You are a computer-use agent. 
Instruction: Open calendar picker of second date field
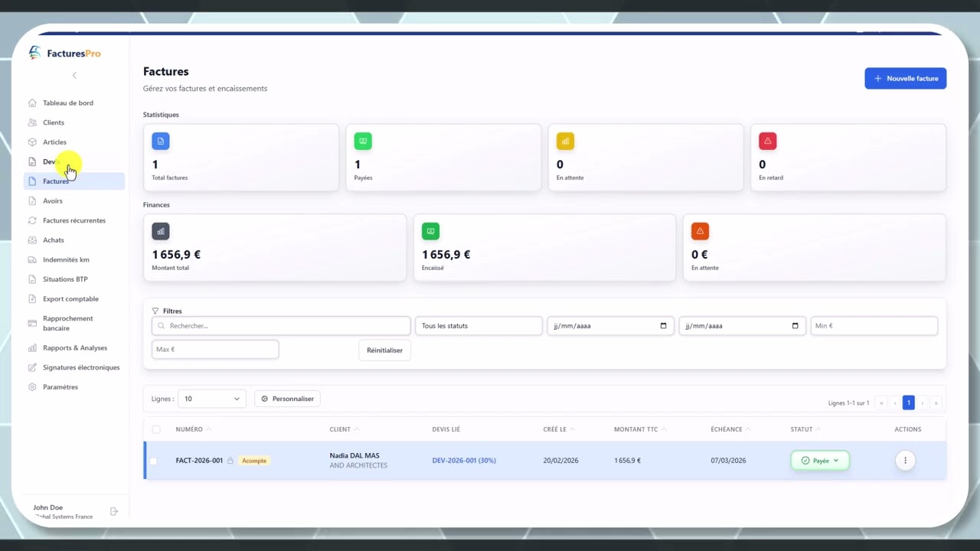click(795, 326)
